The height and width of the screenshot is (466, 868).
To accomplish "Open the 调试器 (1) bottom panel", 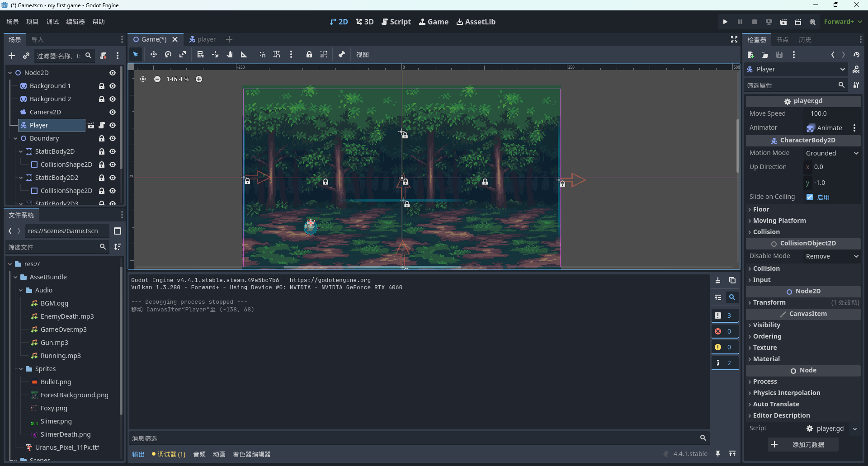I will pos(169,454).
